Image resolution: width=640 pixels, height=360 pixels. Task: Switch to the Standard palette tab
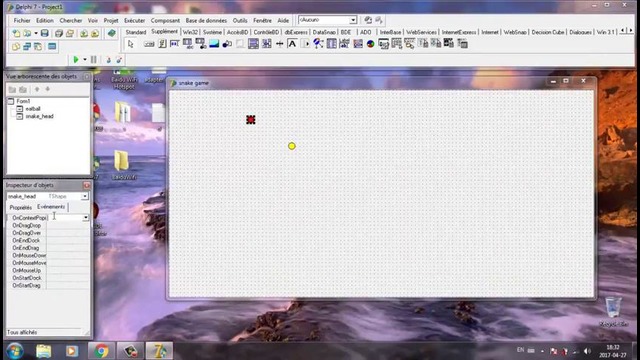coord(136,32)
